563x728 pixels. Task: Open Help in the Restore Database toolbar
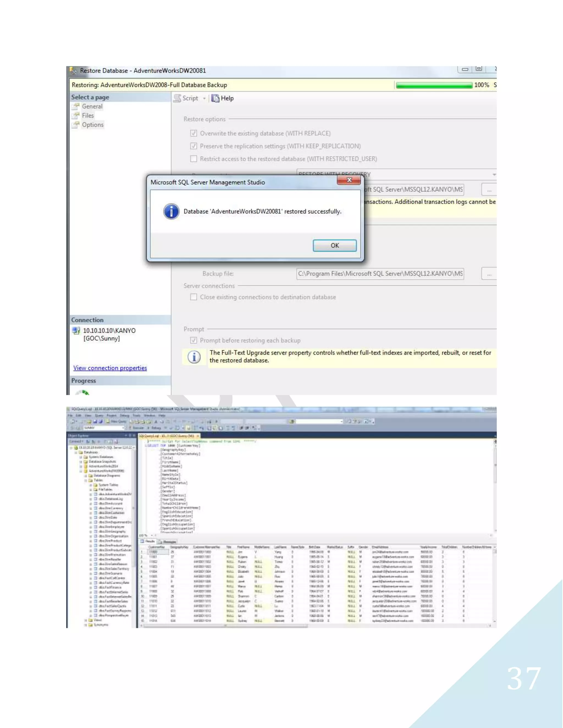point(222,98)
